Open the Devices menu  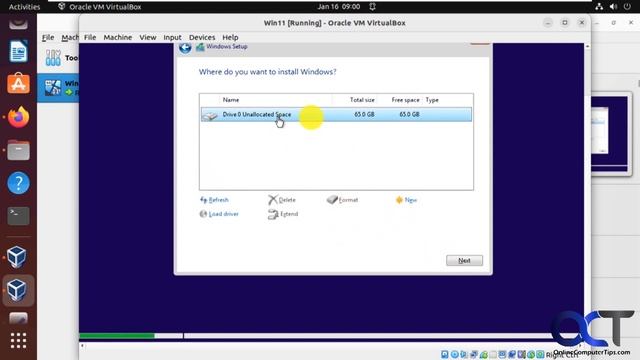pyautogui.click(x=202, y=37)
